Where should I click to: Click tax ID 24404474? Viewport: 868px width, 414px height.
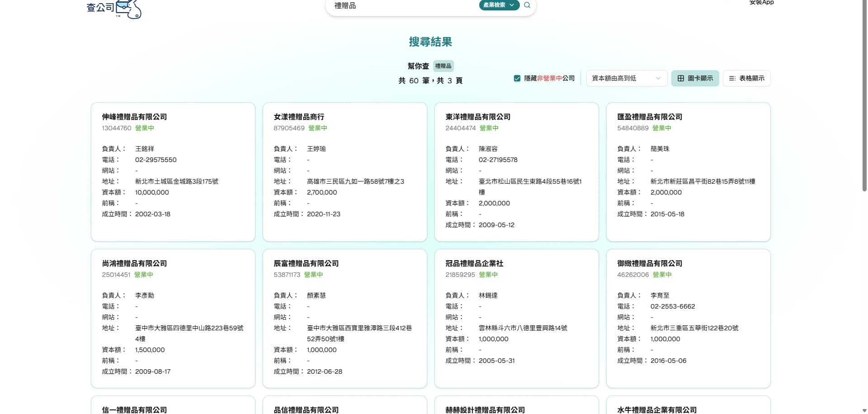tap(461, 128)
